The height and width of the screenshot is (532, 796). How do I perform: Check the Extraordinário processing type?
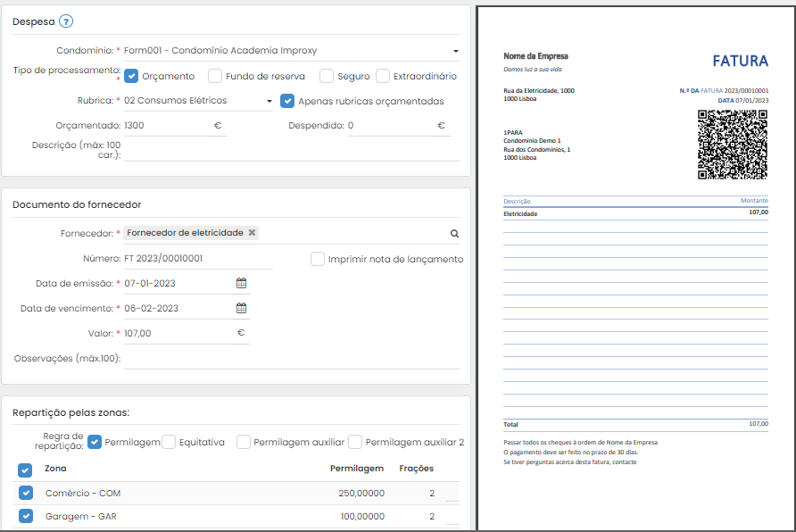[x=383, y=76]
